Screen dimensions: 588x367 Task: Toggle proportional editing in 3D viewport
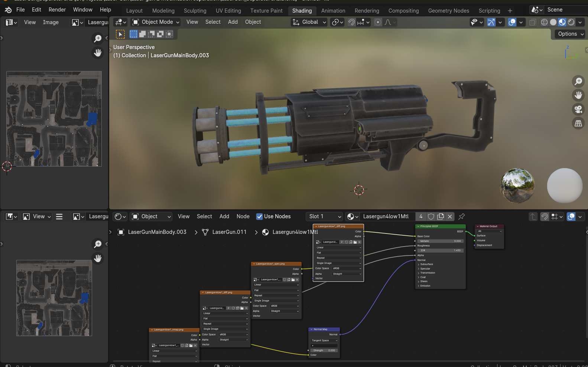[x=378, y=22]
